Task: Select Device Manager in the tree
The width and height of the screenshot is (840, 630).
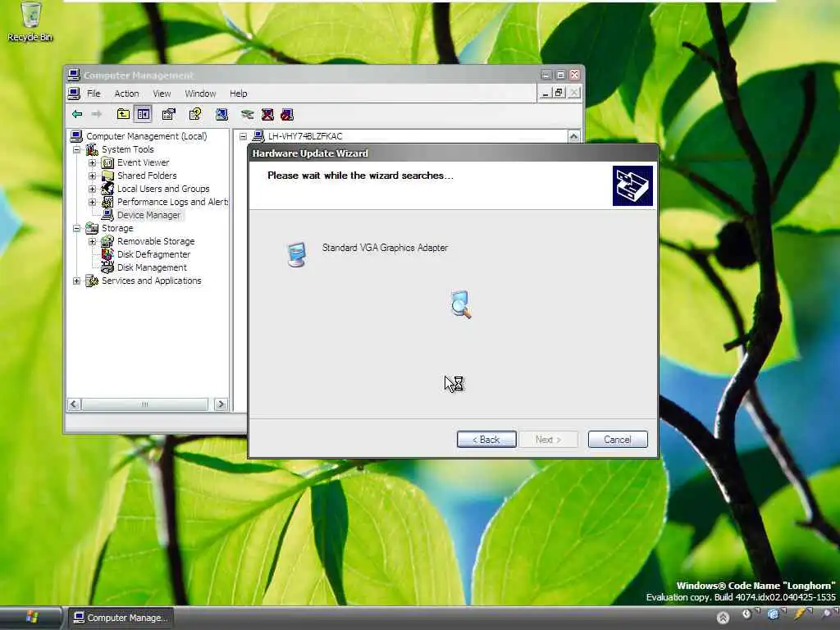Action: tap(149, 215)
